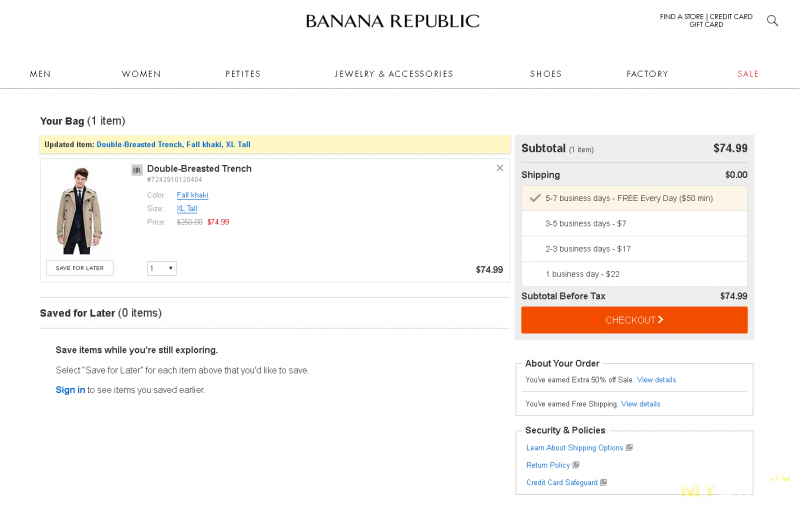This screenshot has height=507, width=800.
Task: Open trench coat product thumbnail
Action: [x=79, y=211]
